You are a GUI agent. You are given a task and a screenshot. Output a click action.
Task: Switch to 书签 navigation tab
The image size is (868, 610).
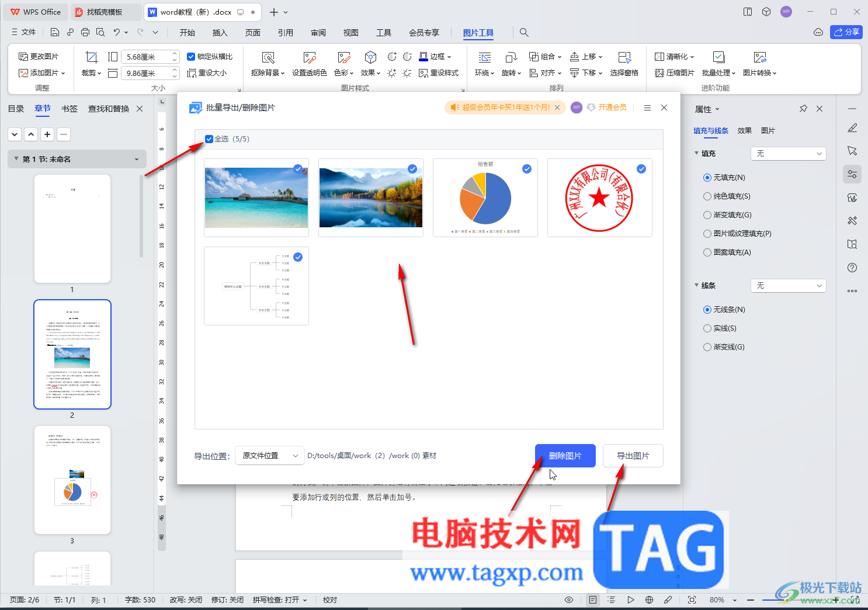click(x=70, y=109)
